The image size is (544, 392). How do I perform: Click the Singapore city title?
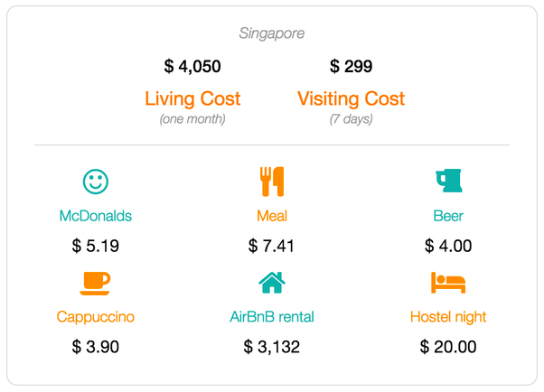click(x=272, y=33)
